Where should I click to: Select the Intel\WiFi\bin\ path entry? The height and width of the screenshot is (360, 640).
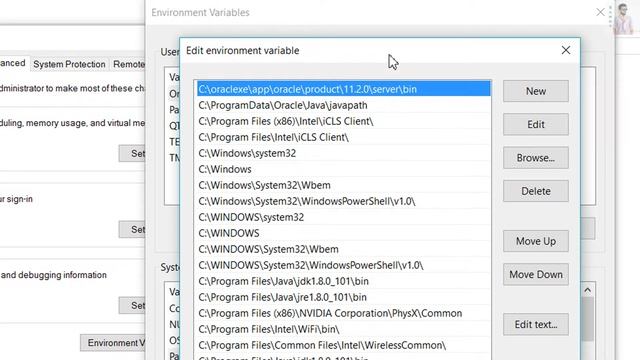(343, 329)
